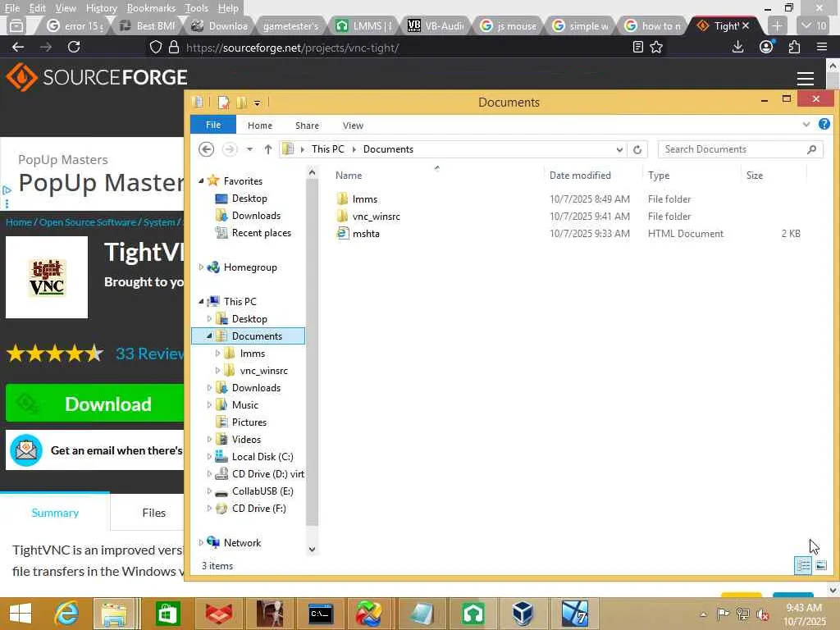Expand the Explorer ribbon chevron

coord(806,125)
